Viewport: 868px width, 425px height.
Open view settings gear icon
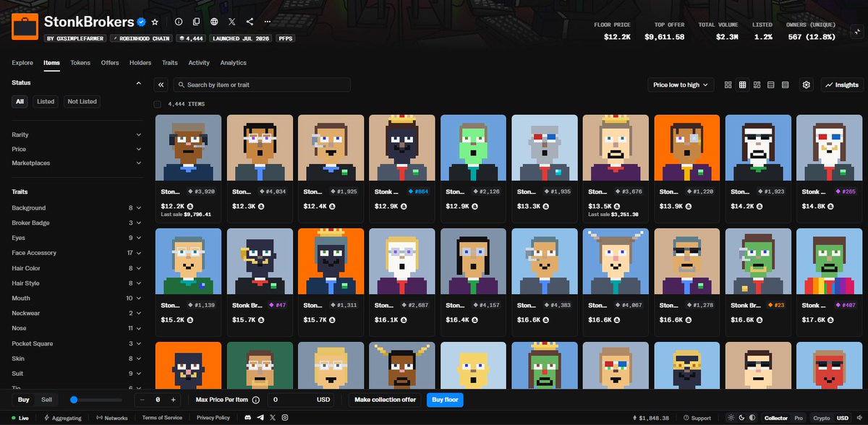click(807, 85)
